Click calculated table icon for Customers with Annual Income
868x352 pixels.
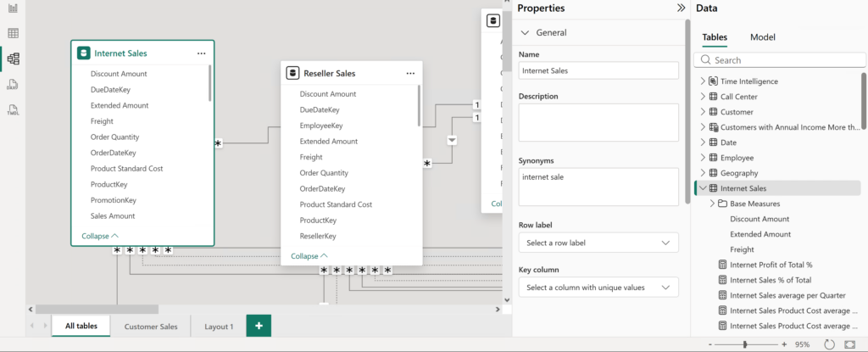pos(713,127)
